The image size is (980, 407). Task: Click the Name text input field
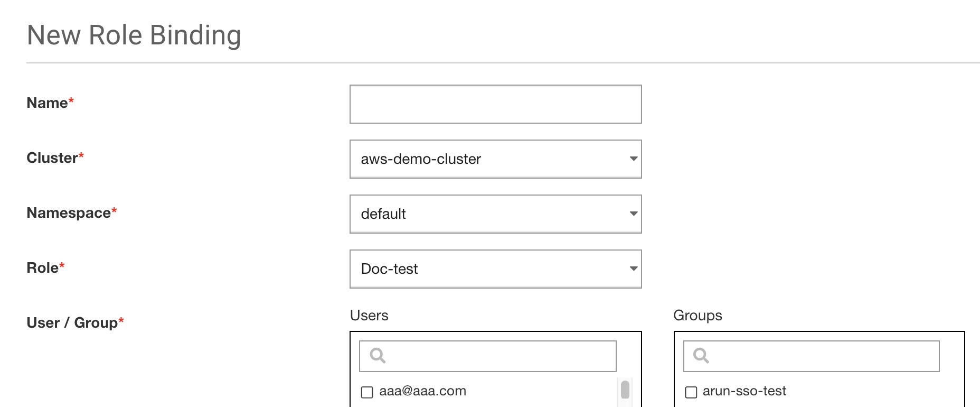495,104
